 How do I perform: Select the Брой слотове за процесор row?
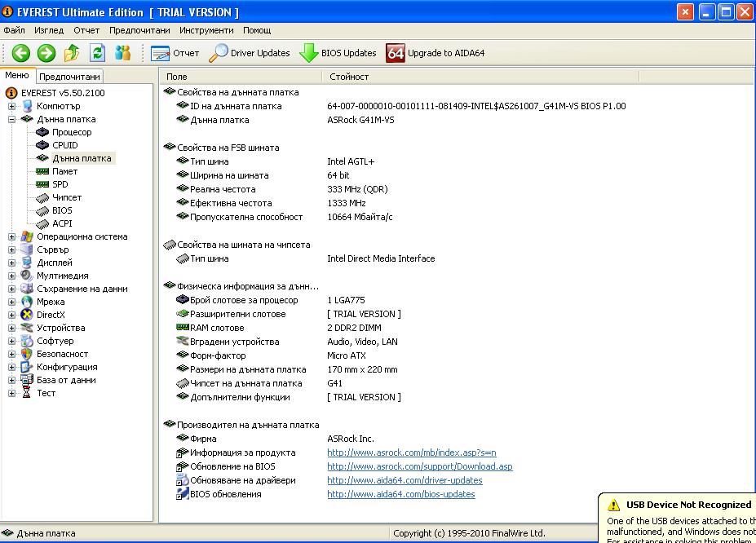click(x=271, y=300)
